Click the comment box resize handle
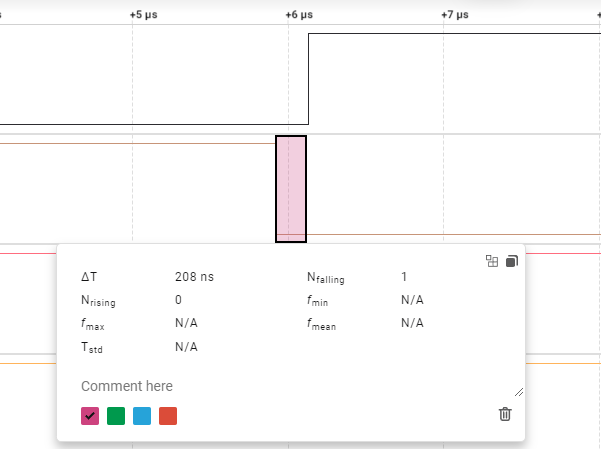The image size is (601, 449). click(519, 392)
